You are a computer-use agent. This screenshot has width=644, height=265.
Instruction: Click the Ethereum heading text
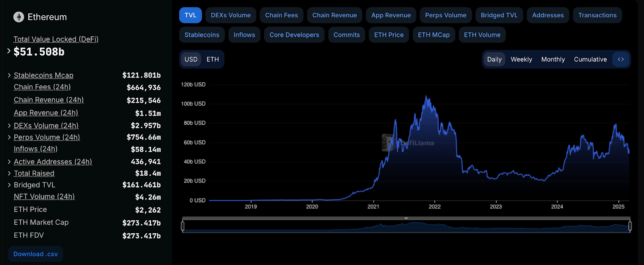pyautogui.click(x=47, y=17)
